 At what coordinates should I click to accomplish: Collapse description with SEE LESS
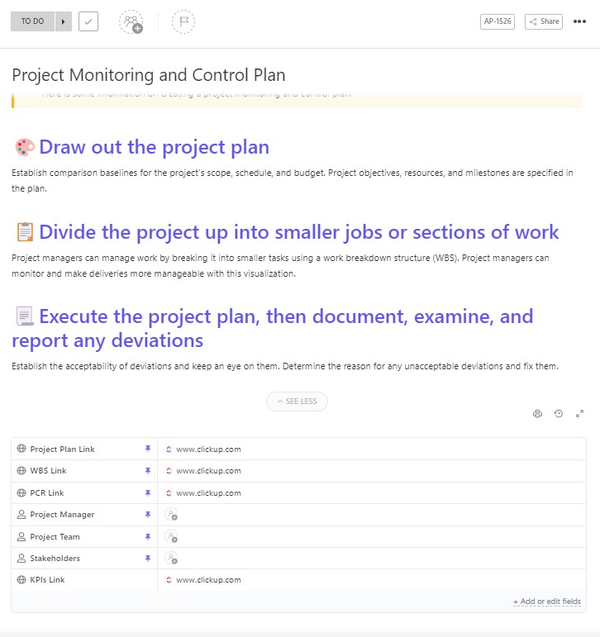(297, 401)
